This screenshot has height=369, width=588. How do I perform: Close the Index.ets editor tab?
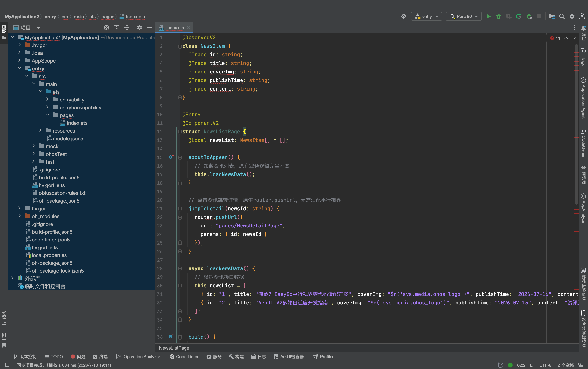[x=189, y=28]
